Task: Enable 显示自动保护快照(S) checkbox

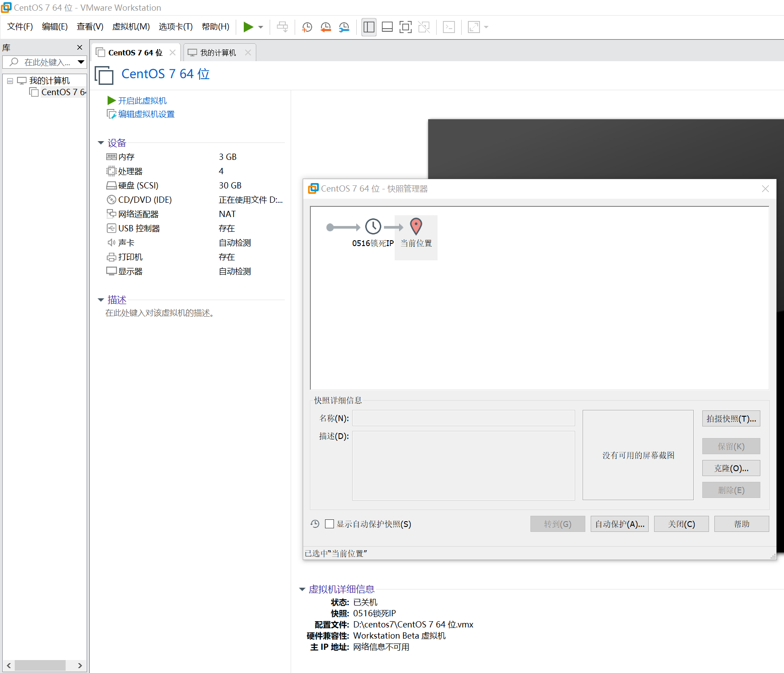Action: (329, 524)
